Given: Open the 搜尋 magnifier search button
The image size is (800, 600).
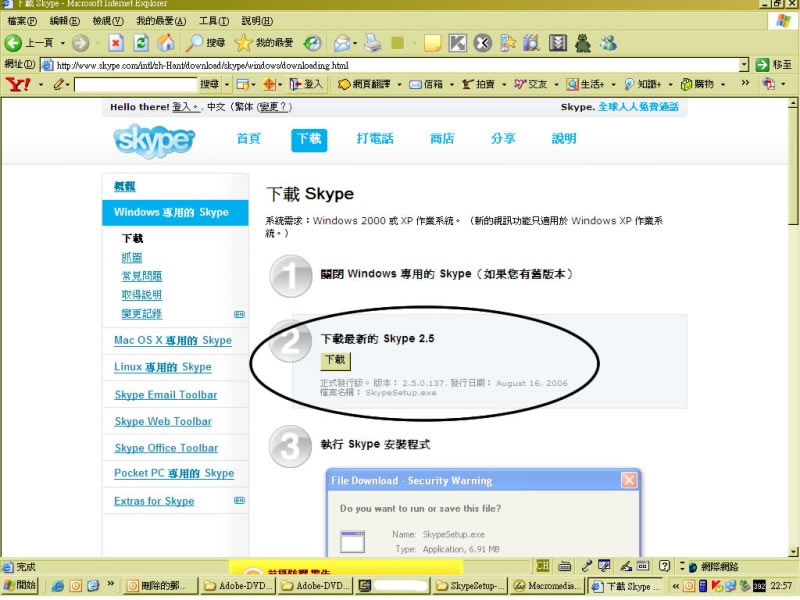Looking at the screenshot, I should [205, 43].
